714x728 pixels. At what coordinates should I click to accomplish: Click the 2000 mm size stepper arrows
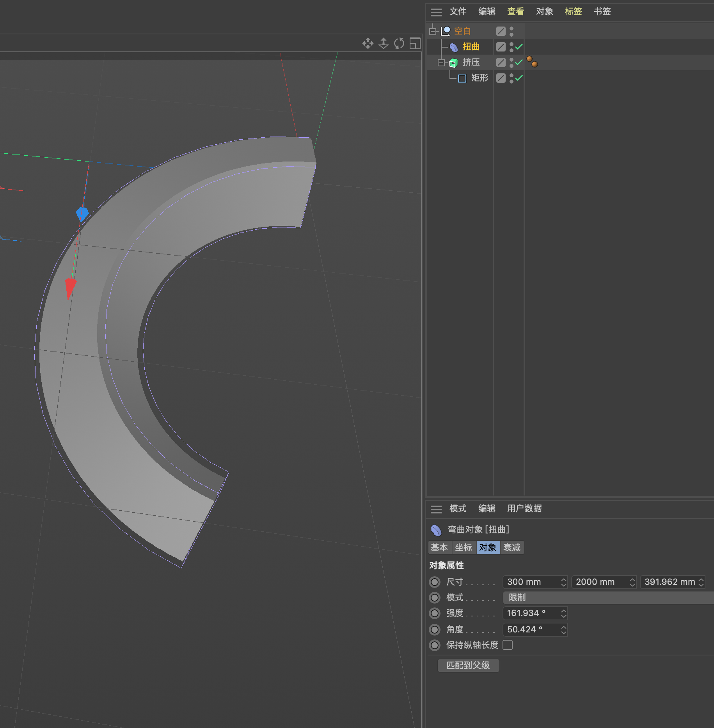(x=632, y=582)
